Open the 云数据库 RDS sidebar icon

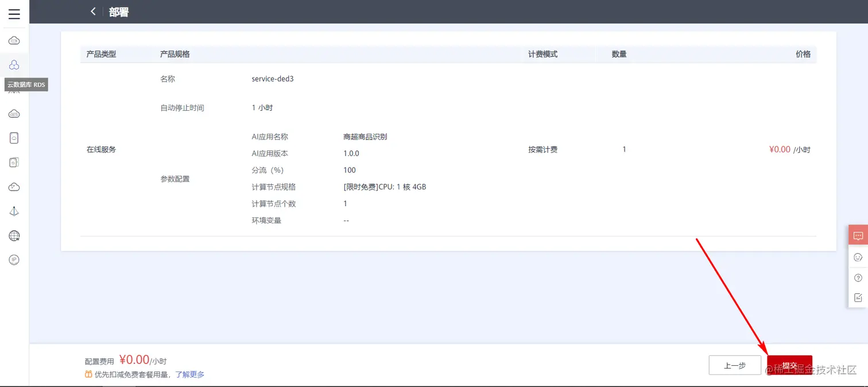tap(14, 64)
